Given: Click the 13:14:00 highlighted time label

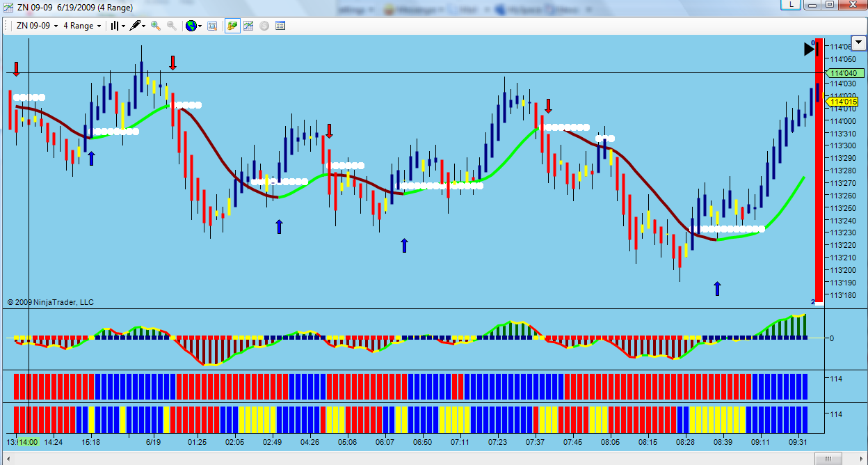Looking at the screenshot, I should (27, 442).
